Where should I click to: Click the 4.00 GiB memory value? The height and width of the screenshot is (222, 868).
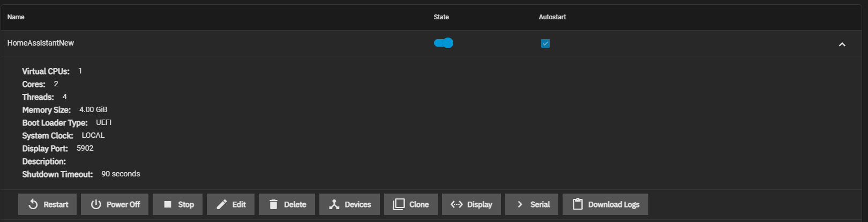pos(93,109)
